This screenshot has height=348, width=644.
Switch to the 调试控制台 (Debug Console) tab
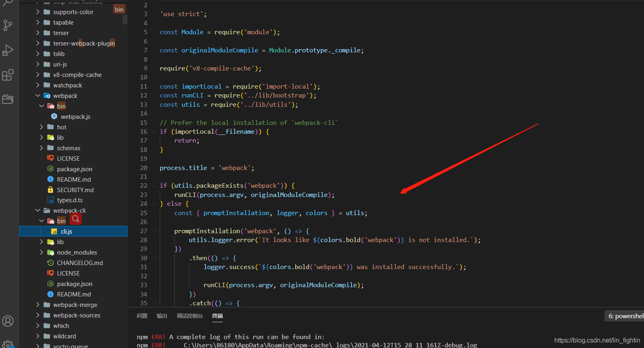tap(189, 316)
